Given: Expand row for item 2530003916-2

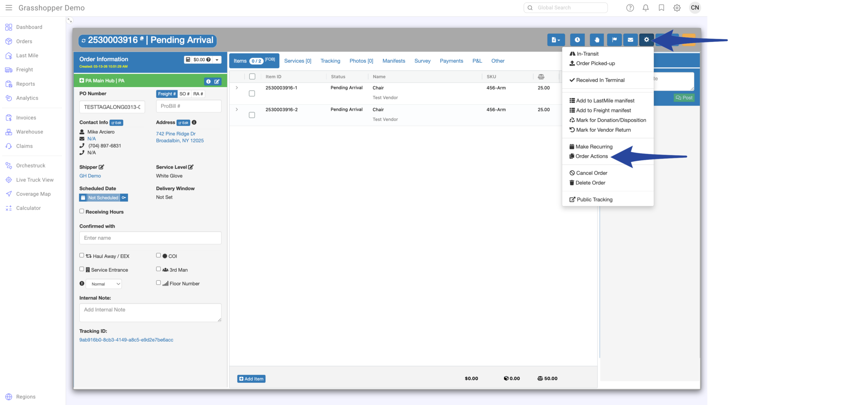Looking at the screenshot, I should click(237, 109).
